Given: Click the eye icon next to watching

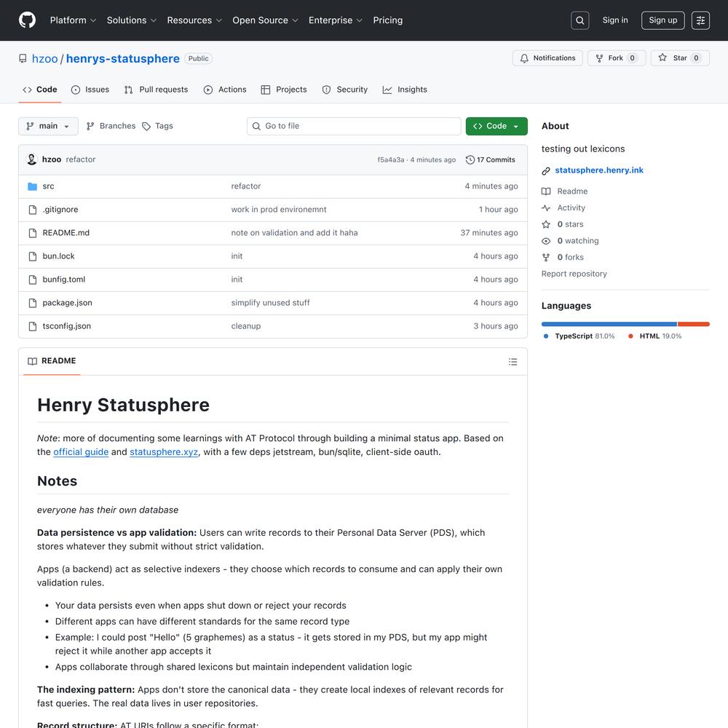Looking at the screenshot, I should click(546, 241).
